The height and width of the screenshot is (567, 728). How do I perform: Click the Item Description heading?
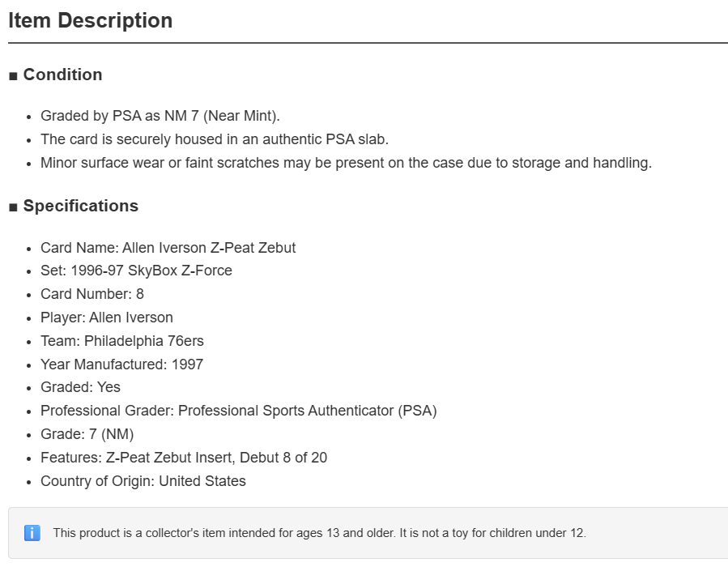coord(91,21)
